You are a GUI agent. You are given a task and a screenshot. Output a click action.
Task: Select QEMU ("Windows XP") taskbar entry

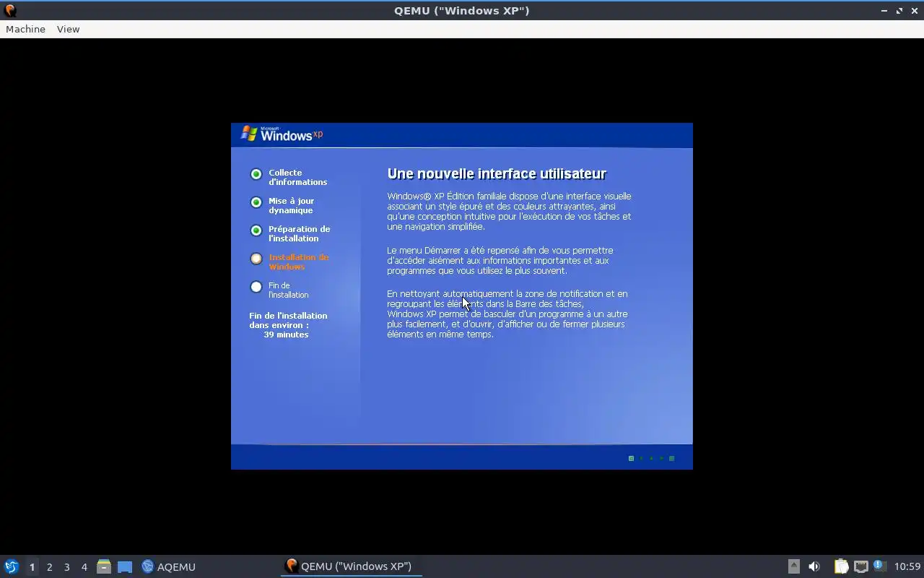tap(351, 566)
